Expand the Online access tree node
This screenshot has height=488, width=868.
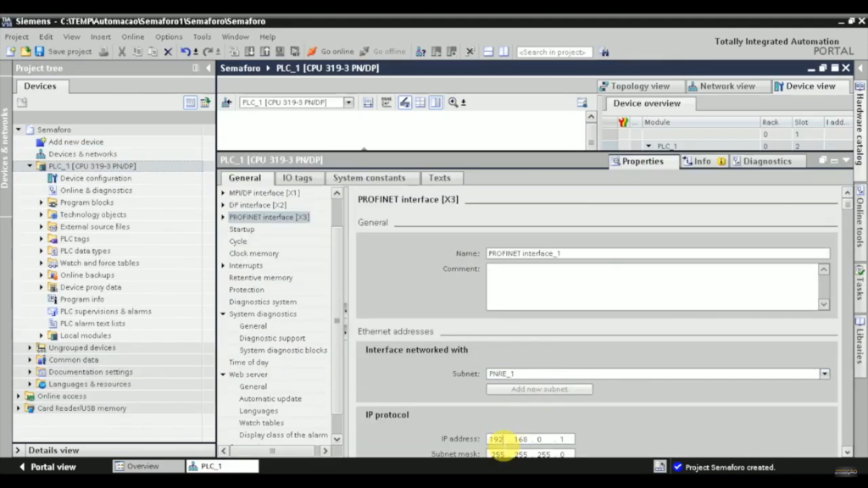click(x=19, y=396)
